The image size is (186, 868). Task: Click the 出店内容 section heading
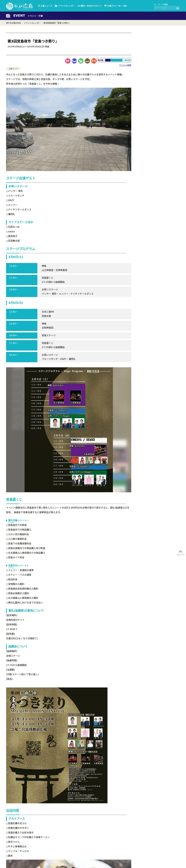point(12,810)
